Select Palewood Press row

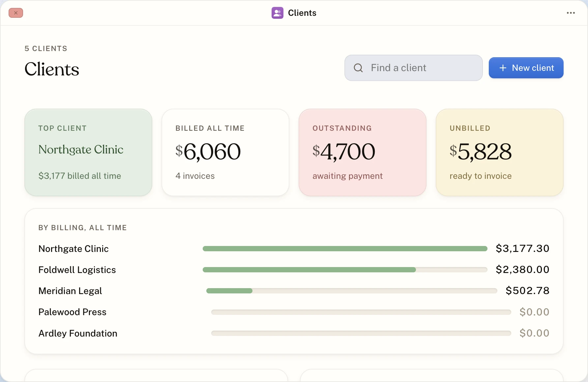294,312
